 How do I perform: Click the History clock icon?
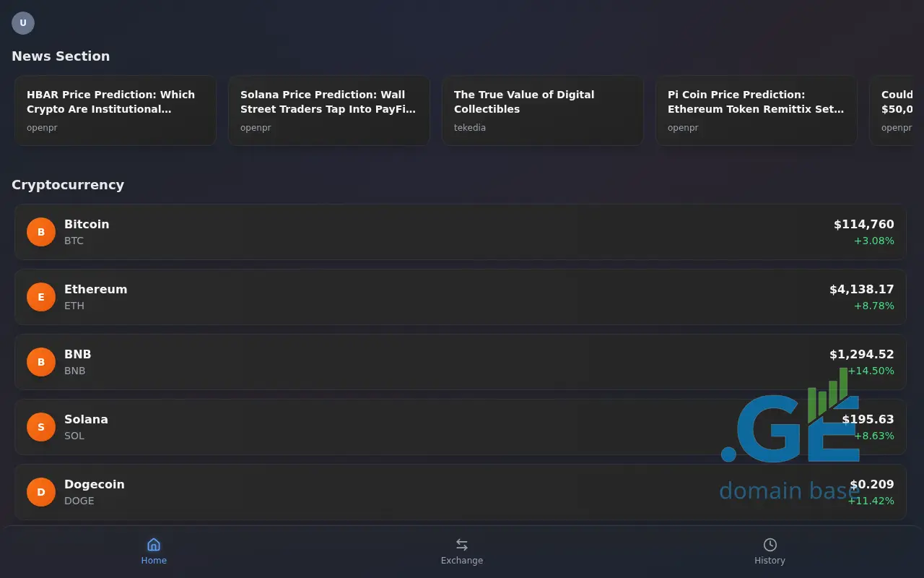tap(770, 545)
